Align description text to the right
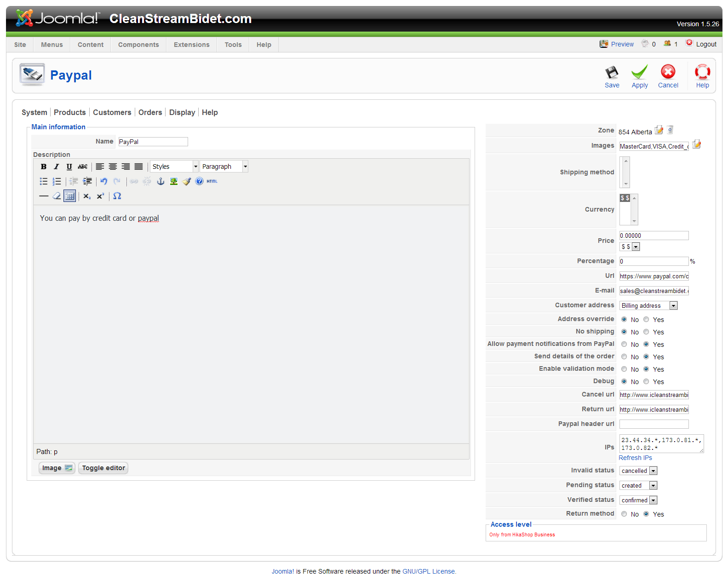Screen dimensions: 728x575 (126, 167)
